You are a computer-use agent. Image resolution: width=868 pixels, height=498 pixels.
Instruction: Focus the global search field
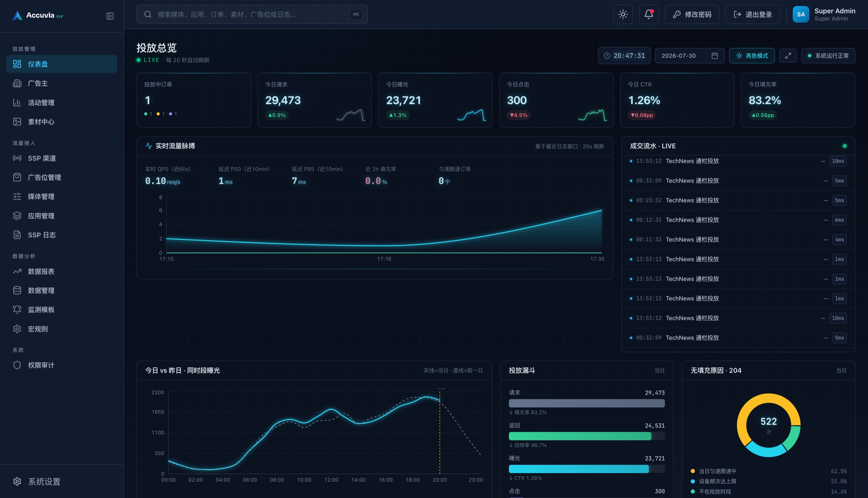(252, 15)
